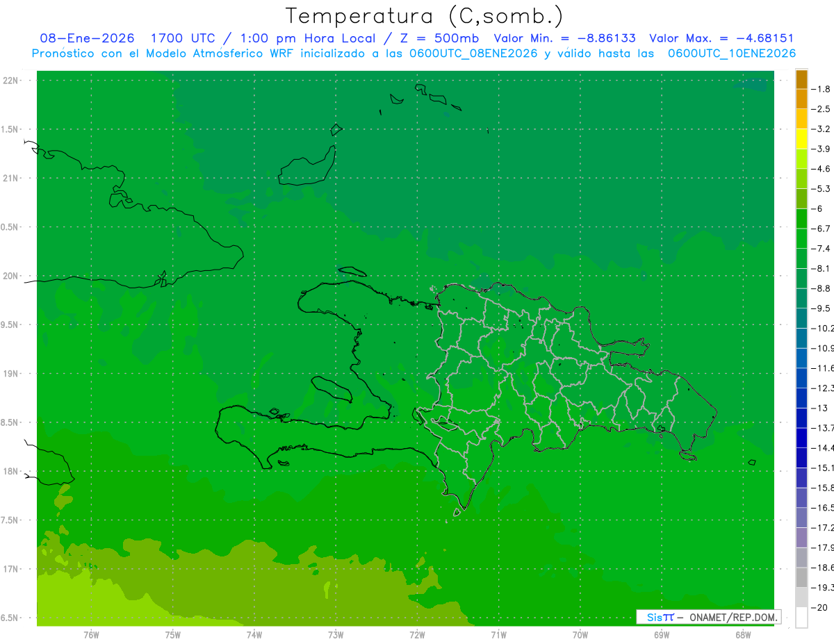Click the "-1.8" color bar value
Image resolution: width=834 pixels, height=644 pixels.
tap(821, 89)
